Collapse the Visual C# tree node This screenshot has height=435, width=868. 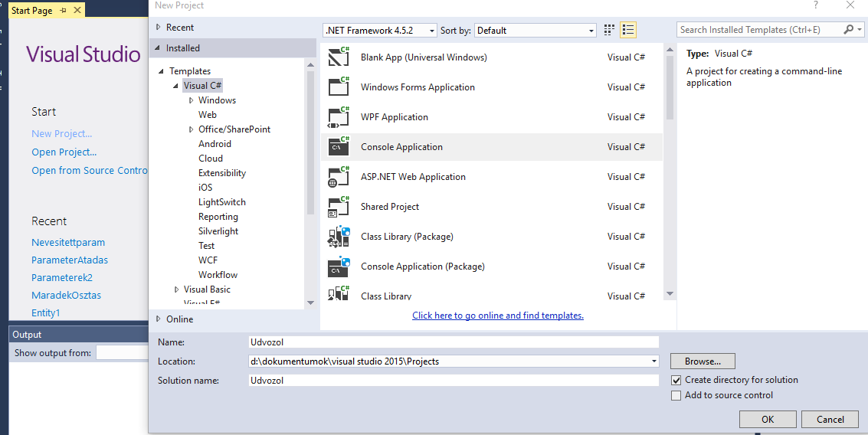(176, 86)
